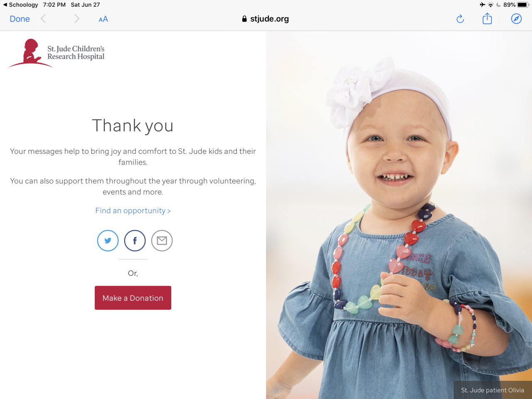Go back with the left chevron
The height and width of the screenshot is (399, 532).
43,19
